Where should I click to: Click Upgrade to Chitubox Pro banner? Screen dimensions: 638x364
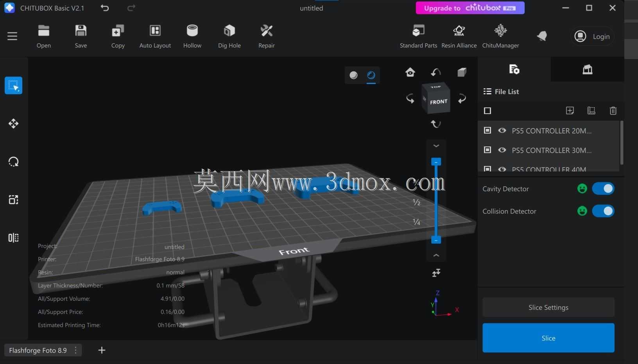(x=470, y=8)
